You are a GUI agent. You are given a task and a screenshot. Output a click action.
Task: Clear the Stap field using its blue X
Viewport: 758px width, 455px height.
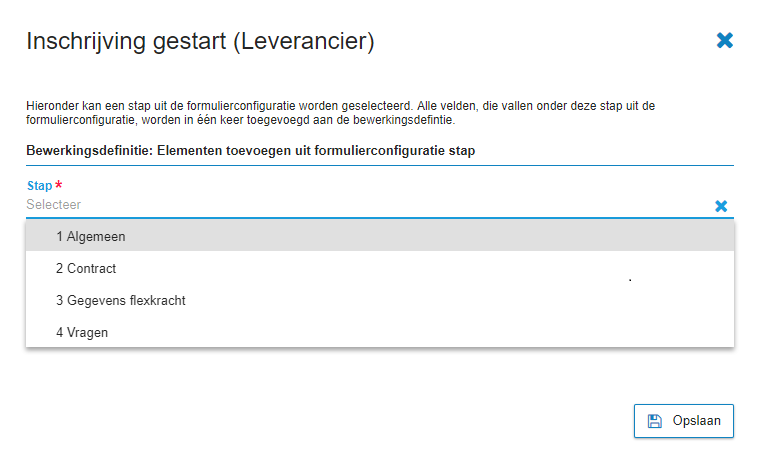[x=721, y=206]
